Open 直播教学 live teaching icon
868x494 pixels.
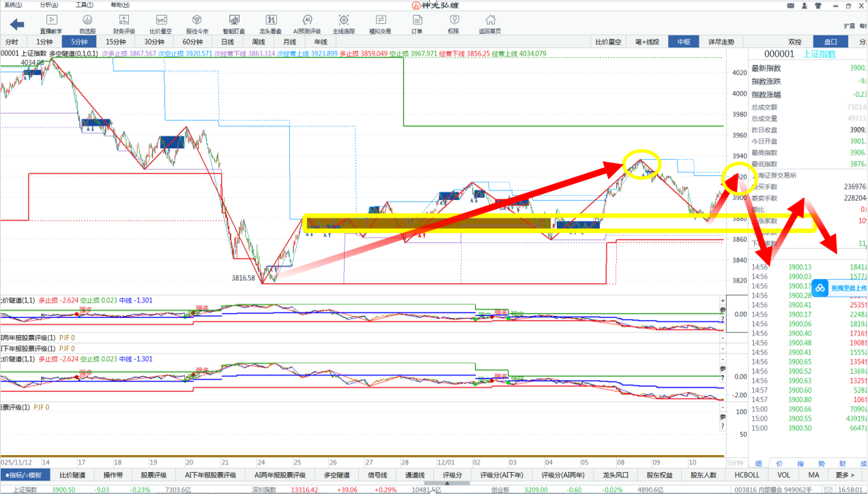coord(51,24)
